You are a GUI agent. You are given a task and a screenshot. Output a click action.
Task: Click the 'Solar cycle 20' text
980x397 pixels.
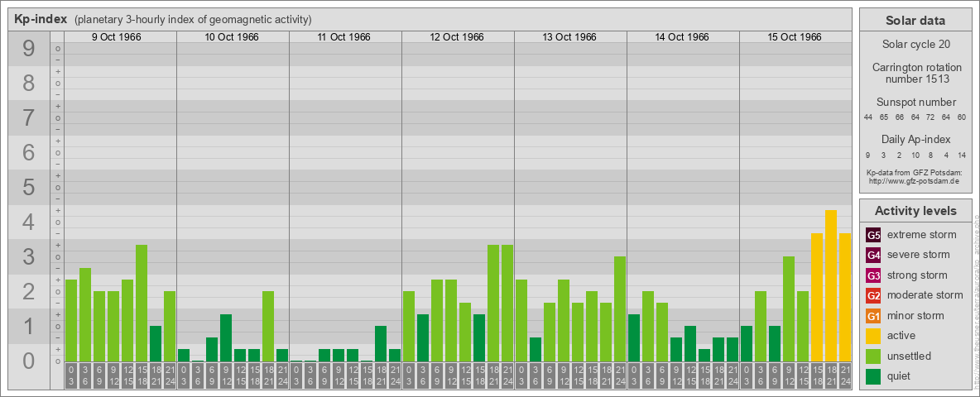point(915,45)
